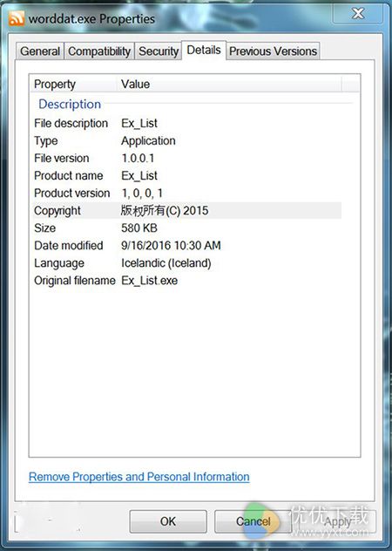
Task: Open Remove Properties and Personal Information link
Action: tap(139, 477)
